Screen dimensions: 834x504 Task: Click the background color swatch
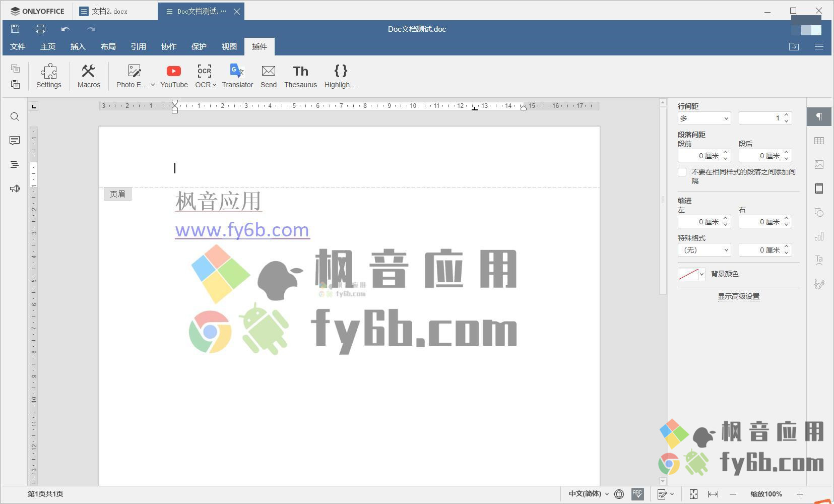[x=688, y=274]
